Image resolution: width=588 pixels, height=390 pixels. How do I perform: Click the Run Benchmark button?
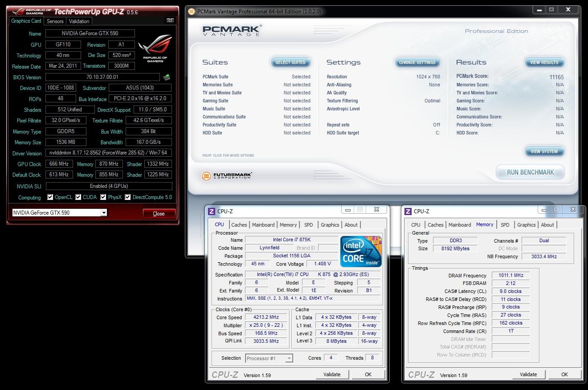531,172
